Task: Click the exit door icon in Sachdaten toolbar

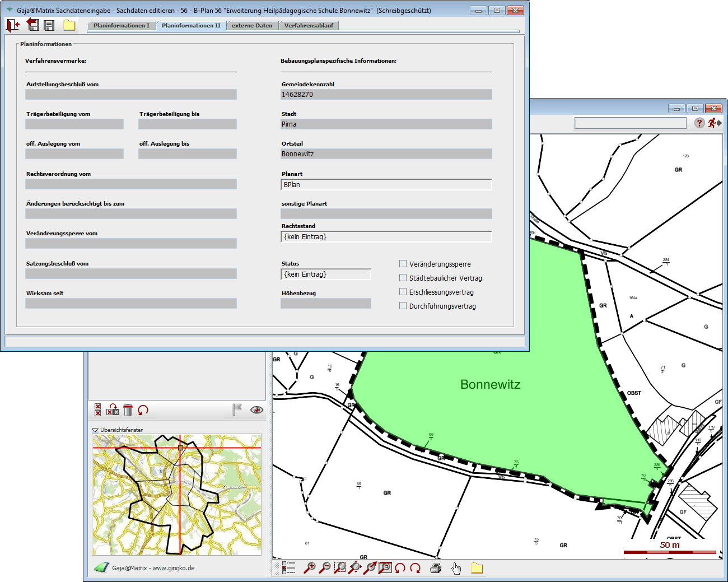Action: (x=13, y=25)
